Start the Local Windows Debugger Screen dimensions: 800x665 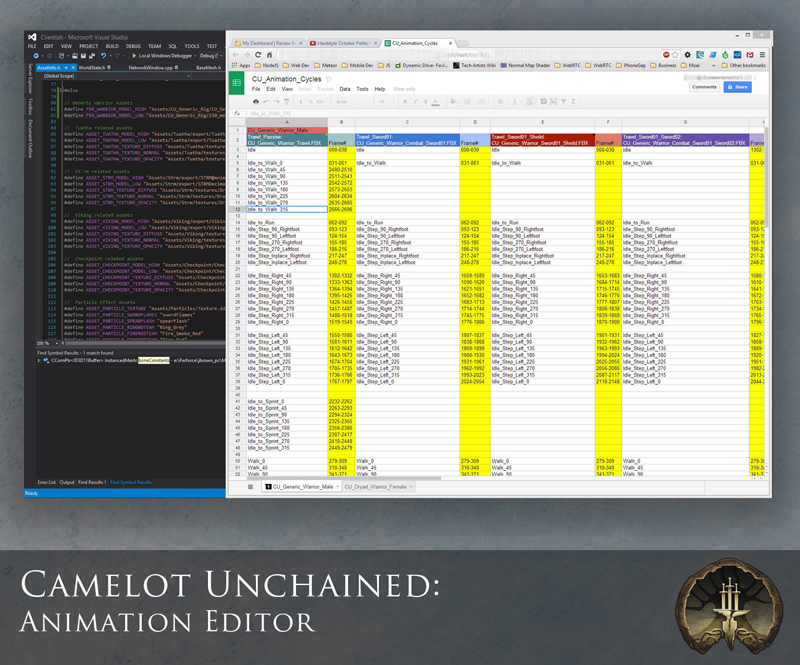[x=163, y=56]
